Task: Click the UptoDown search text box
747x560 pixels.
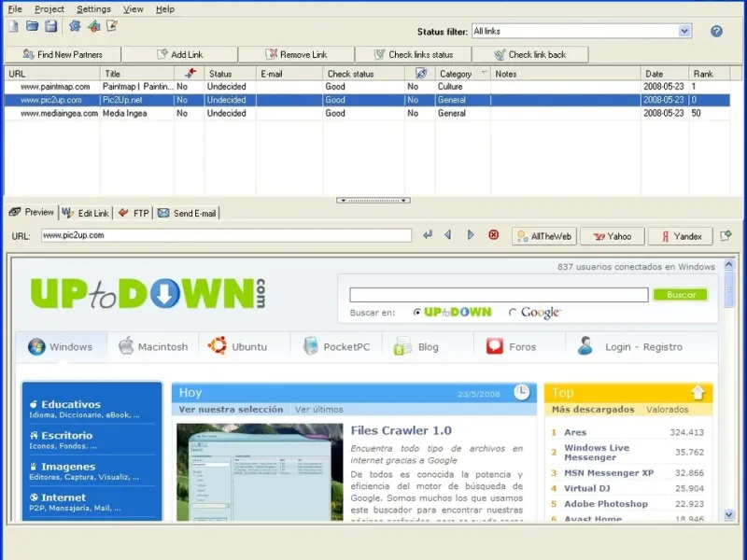Action: (x=499, y=295)
